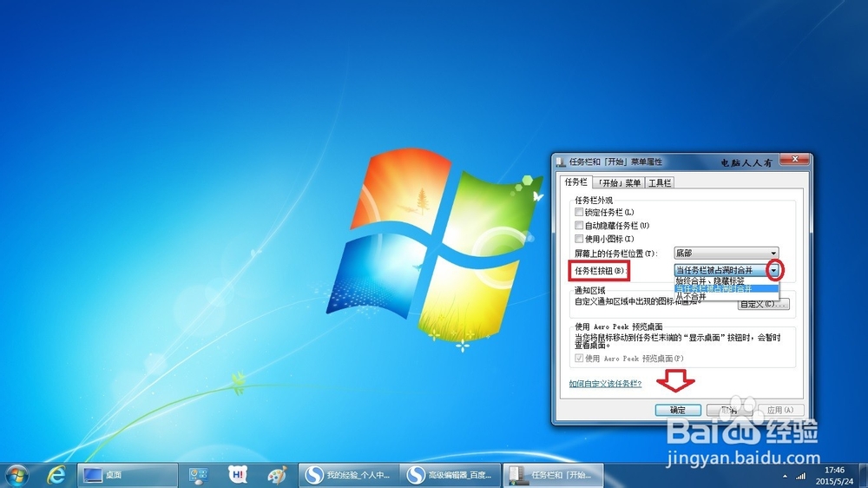
Task: Click the 自定义(C)... button
Action: tap(763, 304)
